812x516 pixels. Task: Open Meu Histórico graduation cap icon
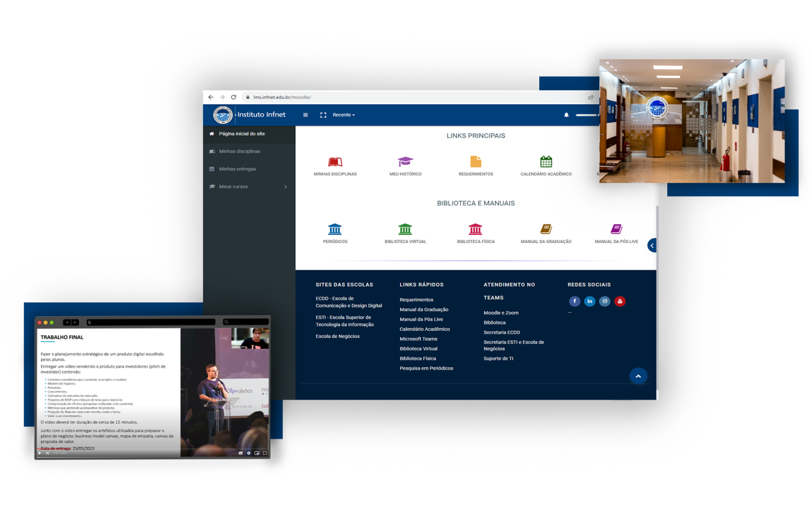pyautogui.click(x=405, y=162)
